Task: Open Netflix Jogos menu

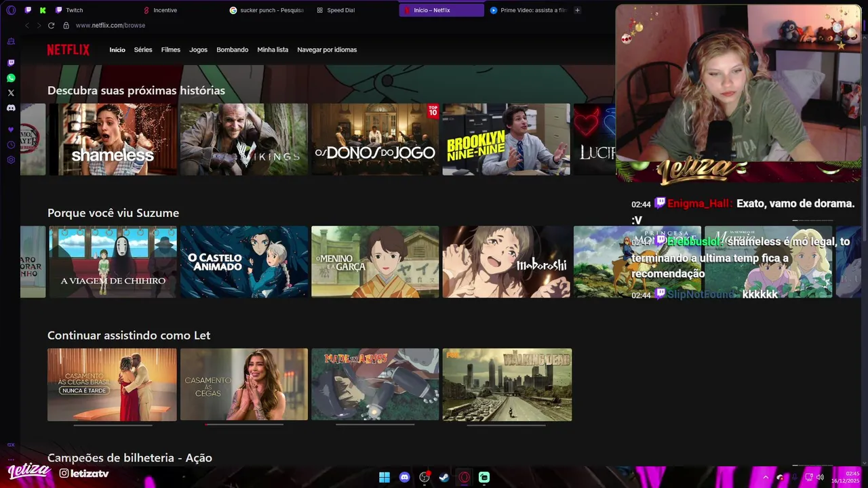Action: coord(198,49)
